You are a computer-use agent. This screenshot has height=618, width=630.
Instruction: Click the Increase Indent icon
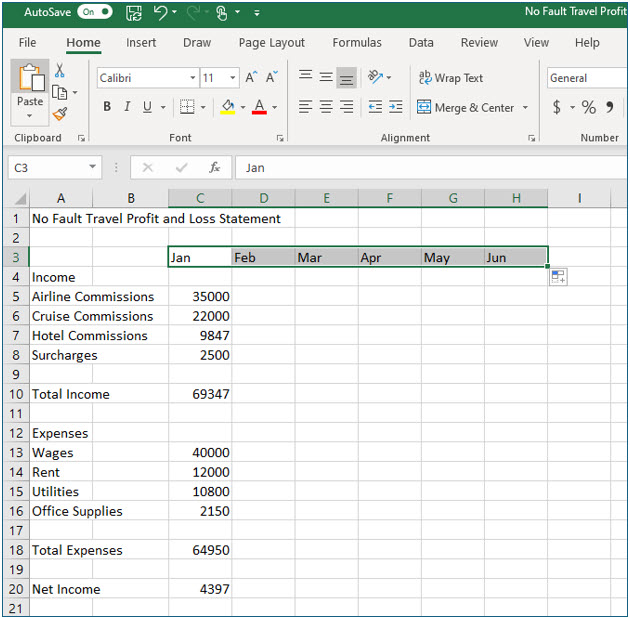click(x=396, y=107)
